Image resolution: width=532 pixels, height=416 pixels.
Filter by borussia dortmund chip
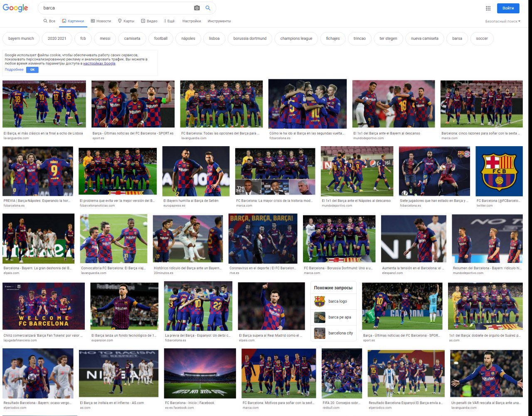pos(250,39)
